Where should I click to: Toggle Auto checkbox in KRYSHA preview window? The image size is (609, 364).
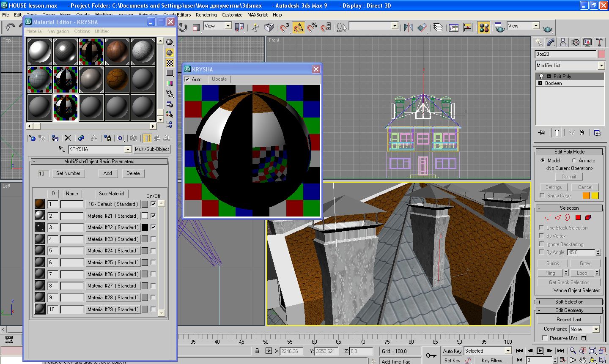point(187,79)
